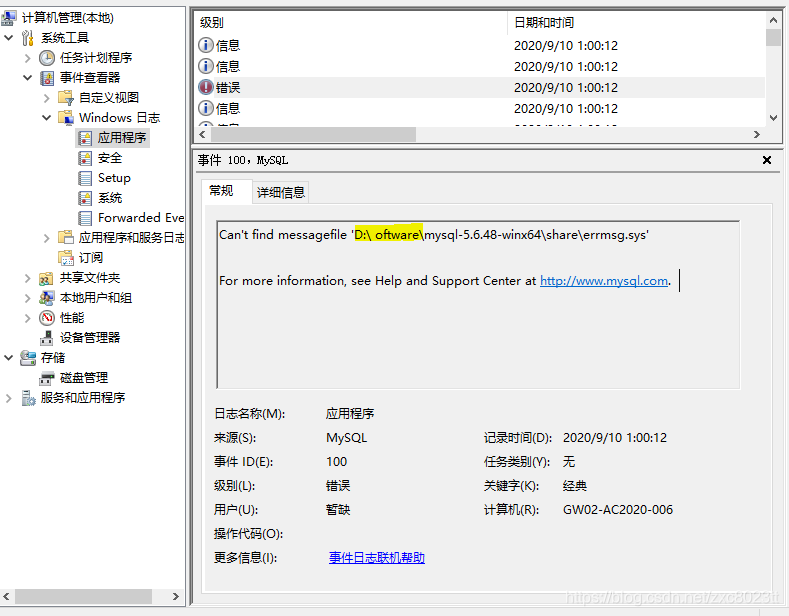Viewport: 789px width, 616px height.
Task: Click the 记录时间 value 2020/9/10 1:00:12
Action: 615,438
